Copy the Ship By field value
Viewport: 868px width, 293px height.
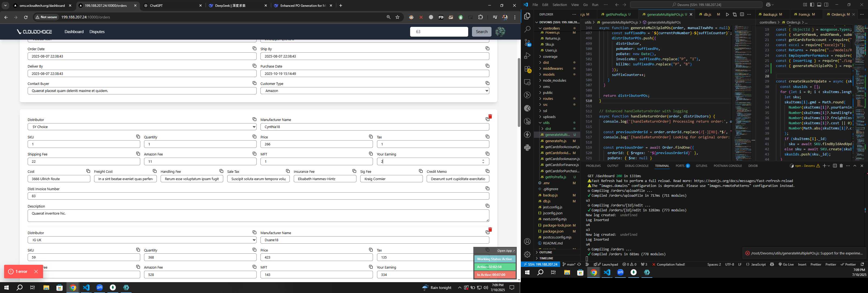487,49
